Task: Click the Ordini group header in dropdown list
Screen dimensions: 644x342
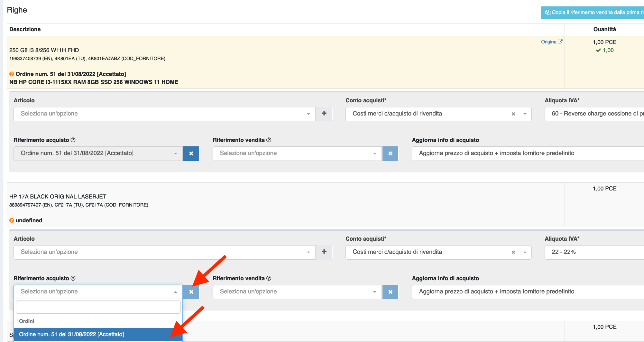Action: (27, 321)
